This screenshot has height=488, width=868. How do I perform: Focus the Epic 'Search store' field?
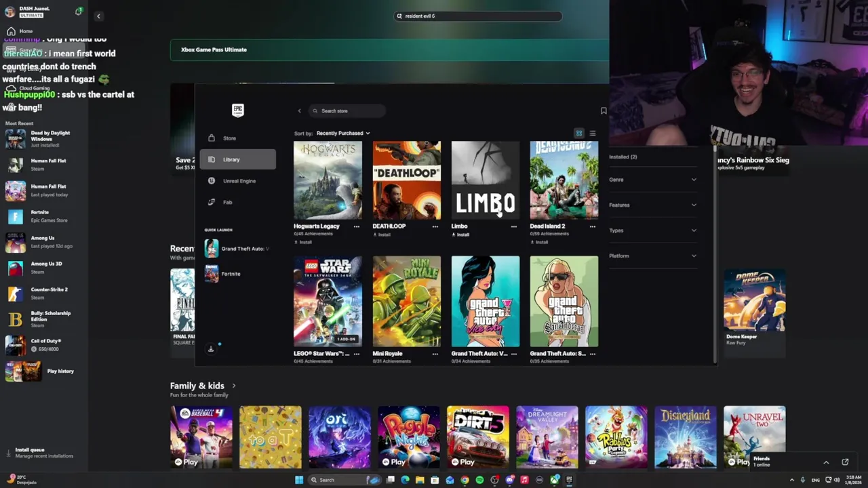click(348, 110)
